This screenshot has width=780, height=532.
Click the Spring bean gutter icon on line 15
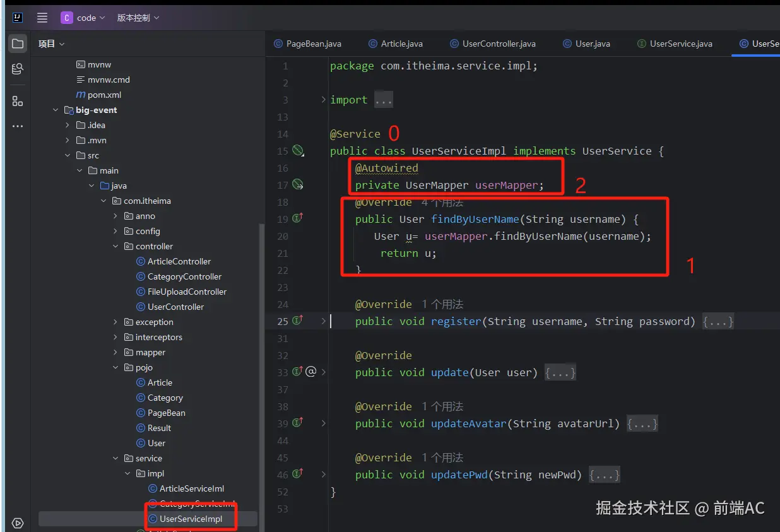[x=298, y=151]
